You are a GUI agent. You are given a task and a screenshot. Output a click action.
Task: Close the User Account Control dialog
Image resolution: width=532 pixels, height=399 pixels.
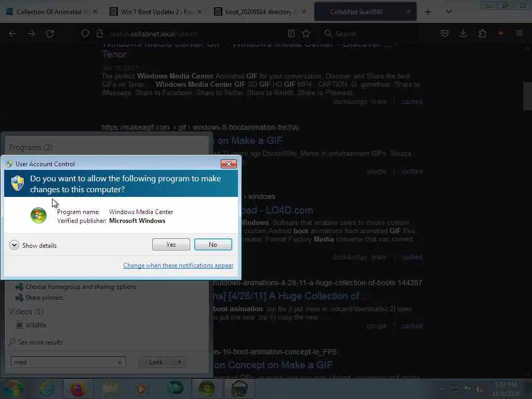pyautogui.click(x=229, y=164)
